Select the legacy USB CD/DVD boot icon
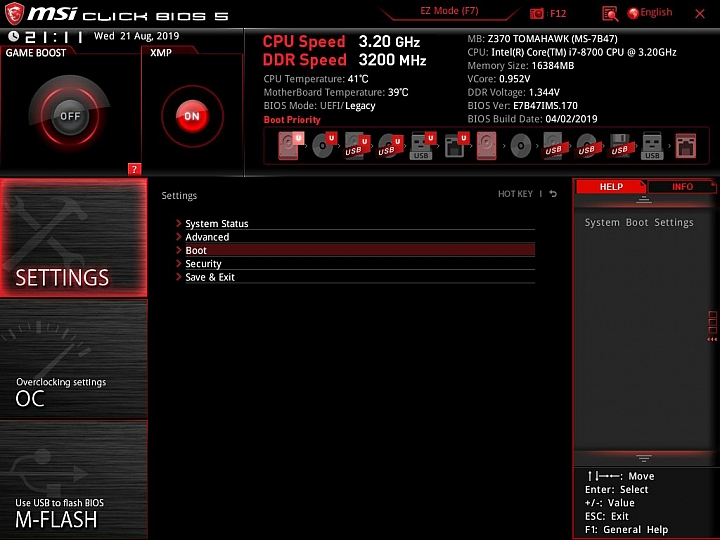Image resolution: width=720 pixels, height=540 pixels. coord(586,146)
